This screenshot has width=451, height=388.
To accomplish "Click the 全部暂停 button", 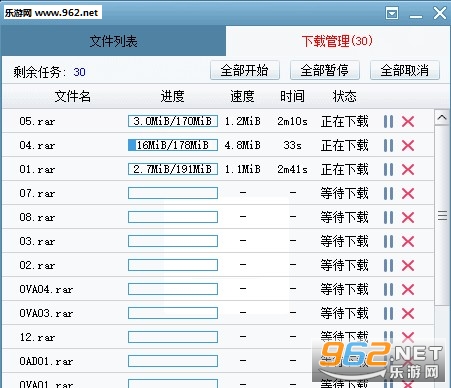I will click(325, 70).
